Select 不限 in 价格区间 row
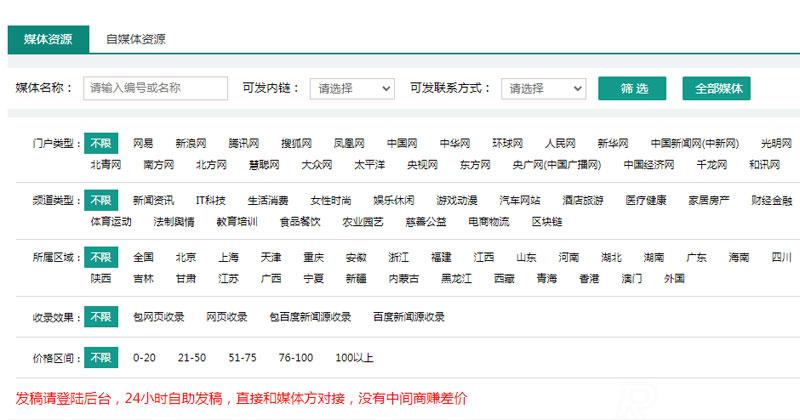The height and width of the screenshot is (420, 800). (100, 357)
